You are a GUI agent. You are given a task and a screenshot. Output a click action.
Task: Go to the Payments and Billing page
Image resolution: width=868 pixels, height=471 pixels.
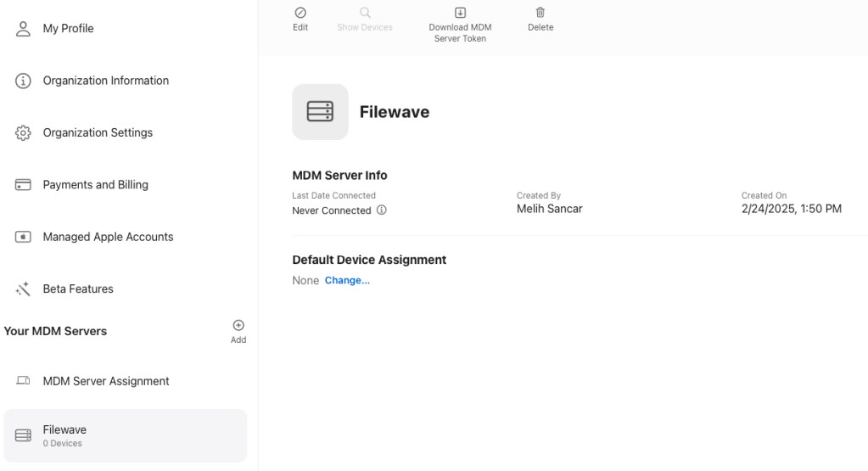95,185
